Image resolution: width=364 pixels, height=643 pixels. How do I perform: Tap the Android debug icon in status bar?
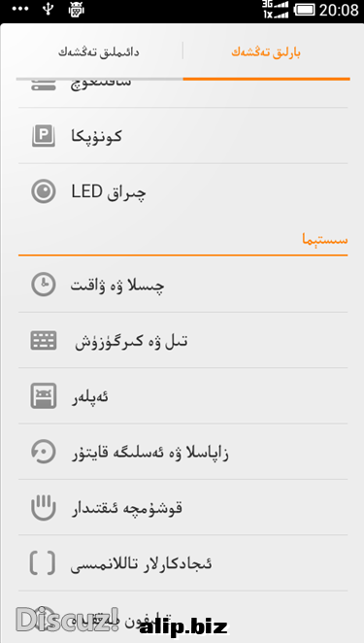[x=77, y=10]
